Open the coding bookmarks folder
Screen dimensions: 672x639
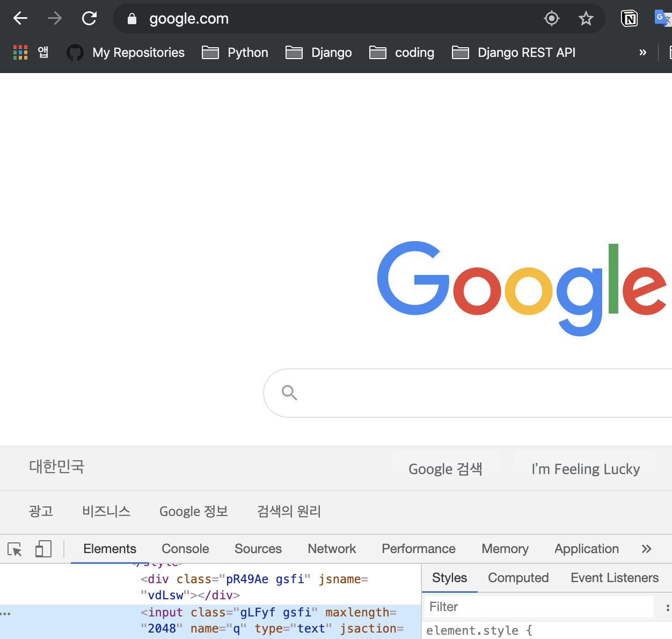pos(402,52)
